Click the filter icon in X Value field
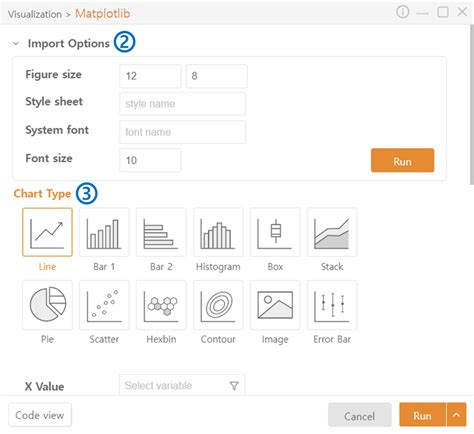Image resolution: width=474 pixels, height=434 pixels. (x=234, y=386)
